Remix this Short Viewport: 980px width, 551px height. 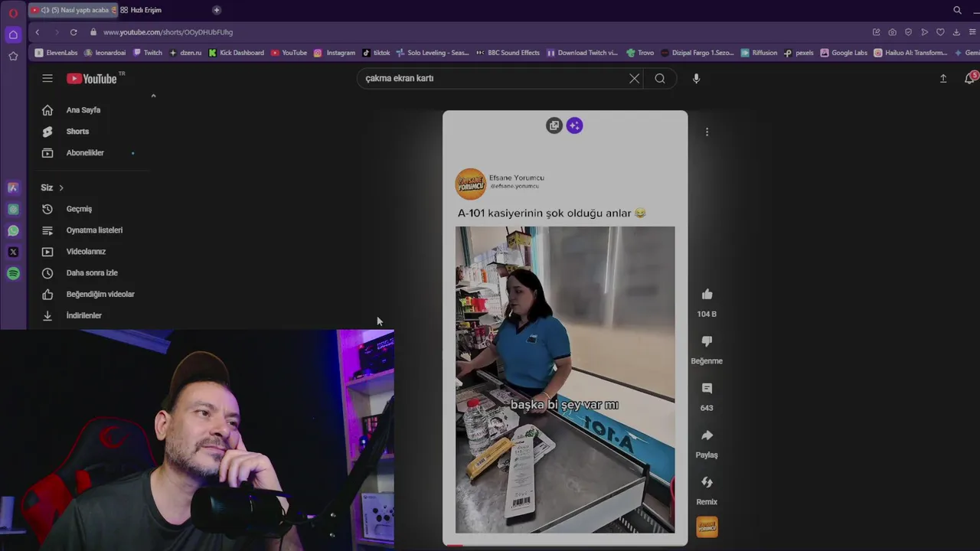point(707,482)
